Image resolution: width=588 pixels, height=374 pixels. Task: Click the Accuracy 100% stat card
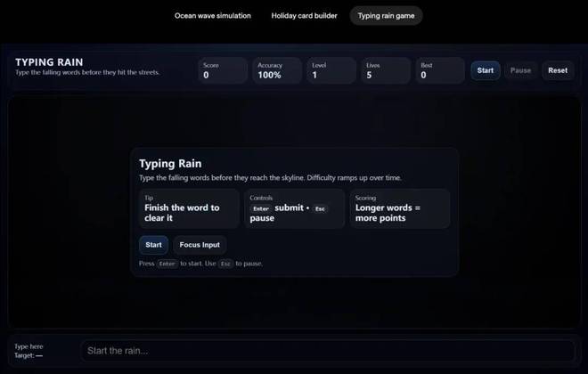[277, 70]
